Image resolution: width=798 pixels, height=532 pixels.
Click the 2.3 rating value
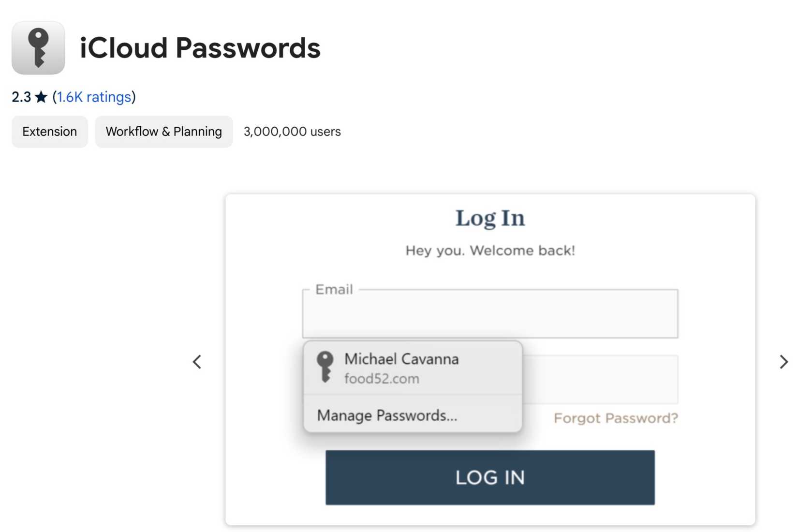pos(21,97)
